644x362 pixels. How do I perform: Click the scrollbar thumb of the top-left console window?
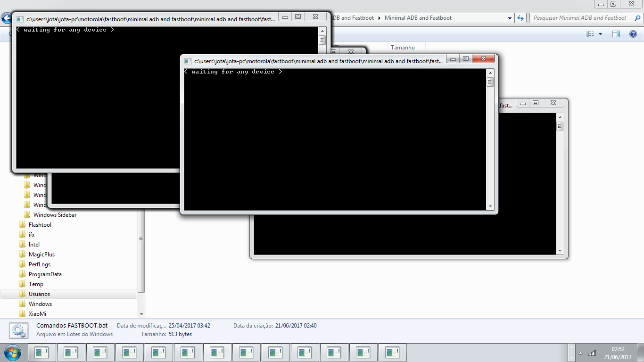tap(322, 40)
